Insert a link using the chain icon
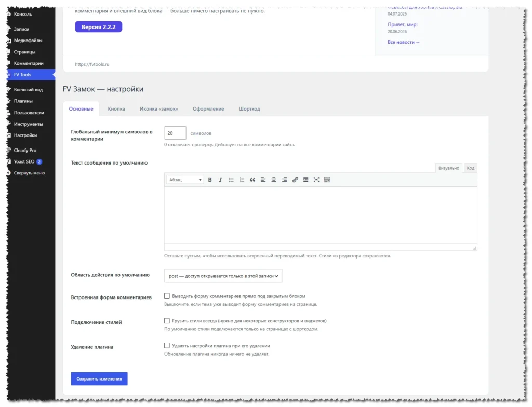Viewport: 532px width, 407px height. (295, 180)
